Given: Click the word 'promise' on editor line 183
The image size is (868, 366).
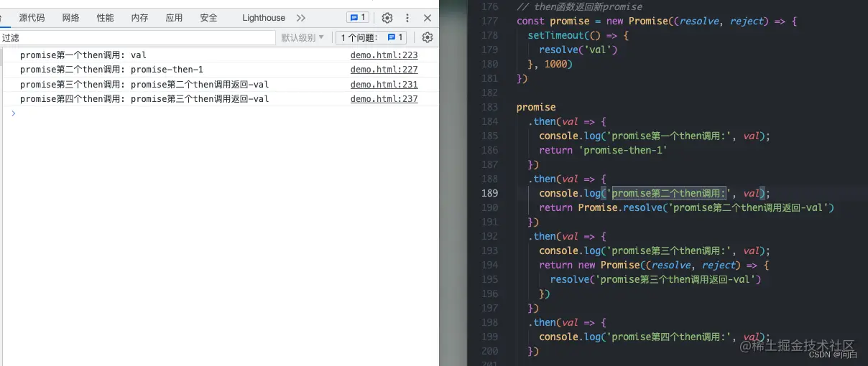Looking at the screenshot, I should pyautogui.click(x=536, y=107).
